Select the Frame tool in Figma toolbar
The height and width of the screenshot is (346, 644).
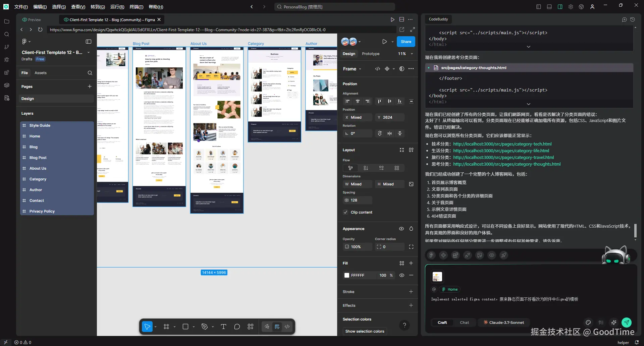[166, 327]
